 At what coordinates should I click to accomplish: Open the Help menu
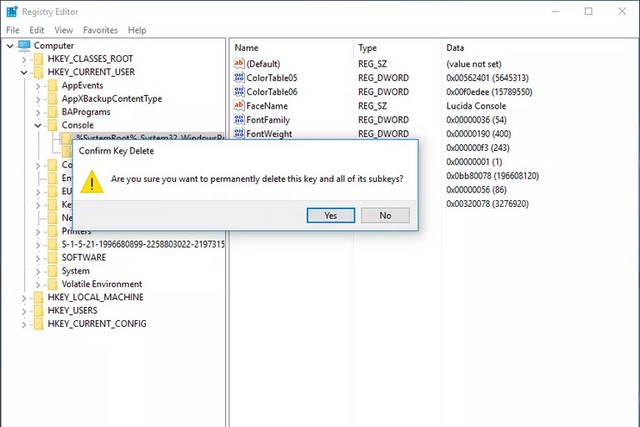137,30
